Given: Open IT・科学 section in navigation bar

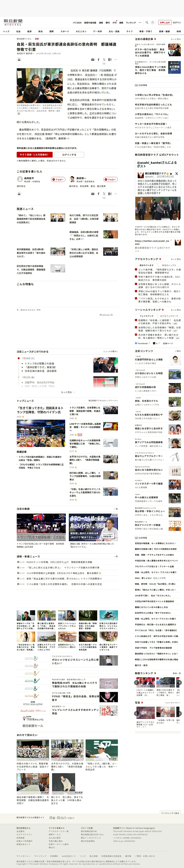Looking at the screenshot, I should coord(97,31).
